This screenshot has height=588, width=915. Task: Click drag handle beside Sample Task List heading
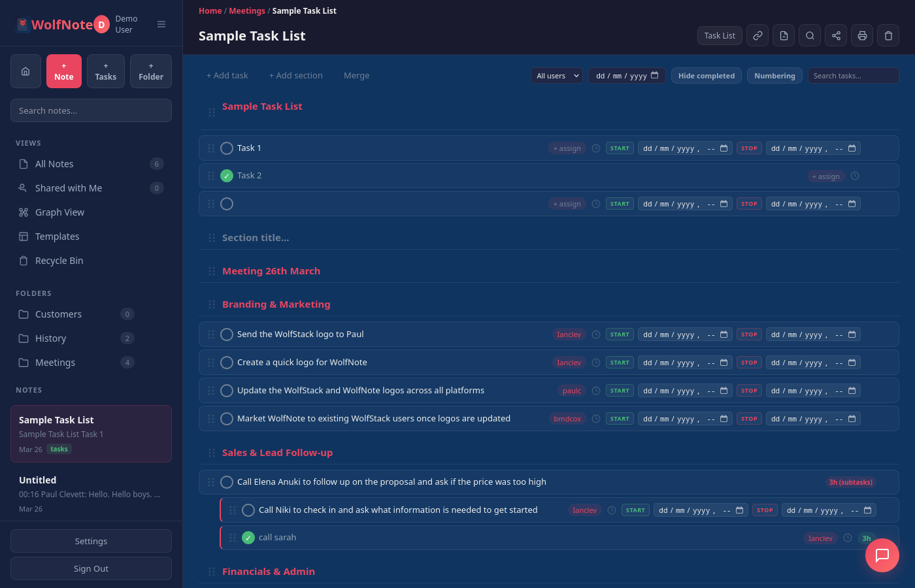212,112
